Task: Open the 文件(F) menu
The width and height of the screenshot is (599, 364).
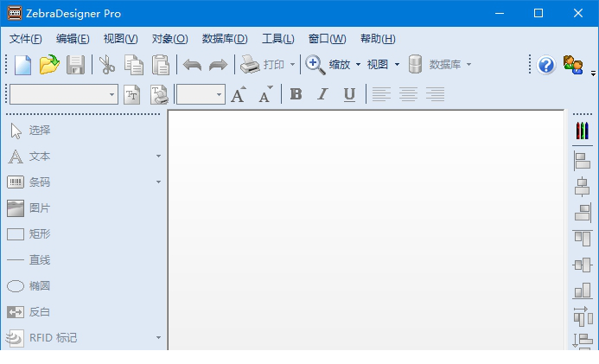Action: [26, 39]
